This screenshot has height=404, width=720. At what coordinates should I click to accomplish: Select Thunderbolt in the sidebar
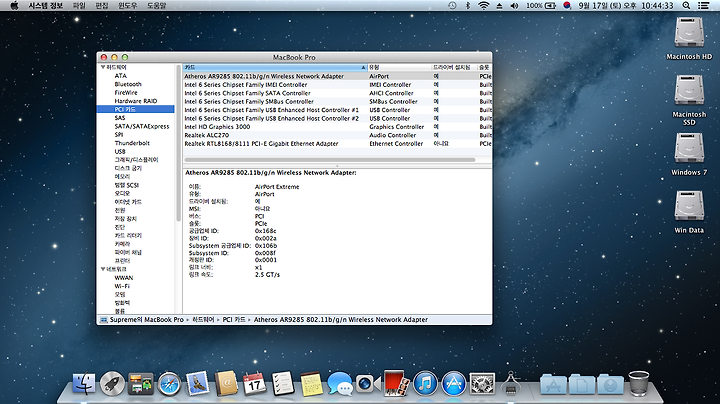click(132, 143)
